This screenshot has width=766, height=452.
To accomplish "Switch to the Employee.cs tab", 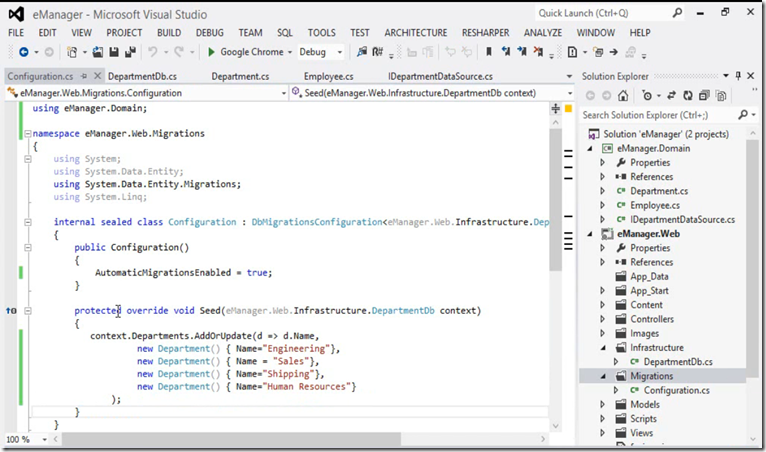I will [328, 76].
